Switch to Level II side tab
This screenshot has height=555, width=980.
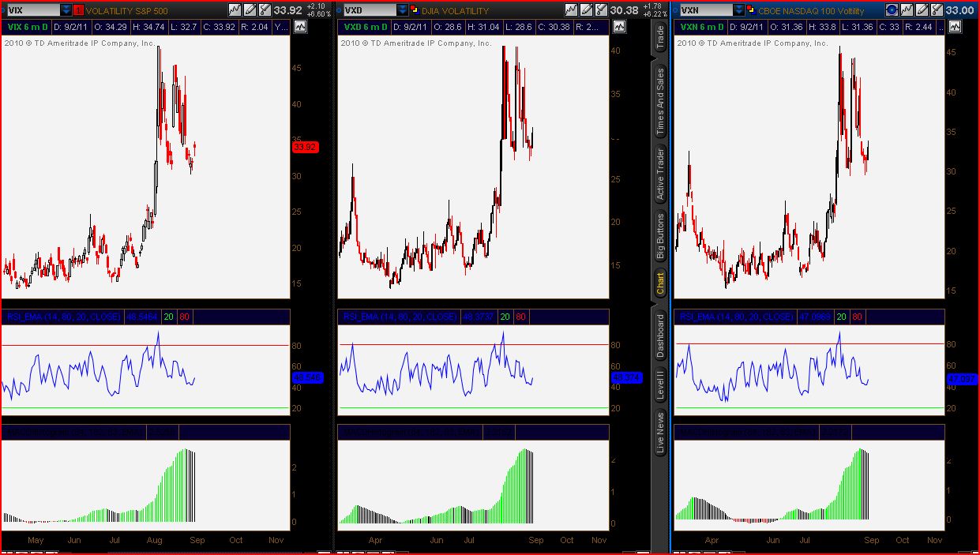660,384
